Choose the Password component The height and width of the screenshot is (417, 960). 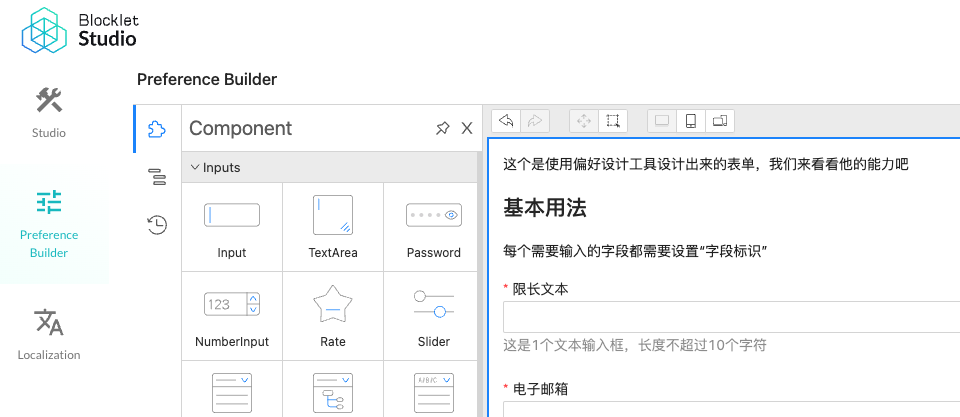(x=433, y=227)
